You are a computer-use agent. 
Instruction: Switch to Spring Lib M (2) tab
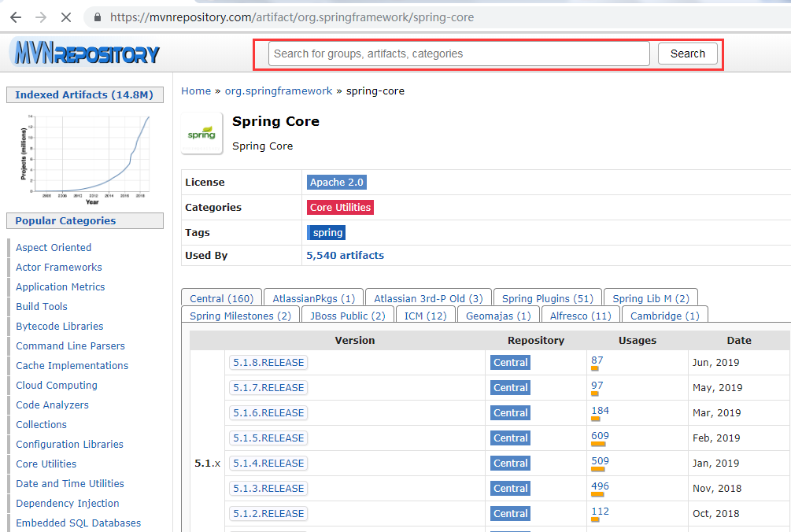click(x=651, y=298)
